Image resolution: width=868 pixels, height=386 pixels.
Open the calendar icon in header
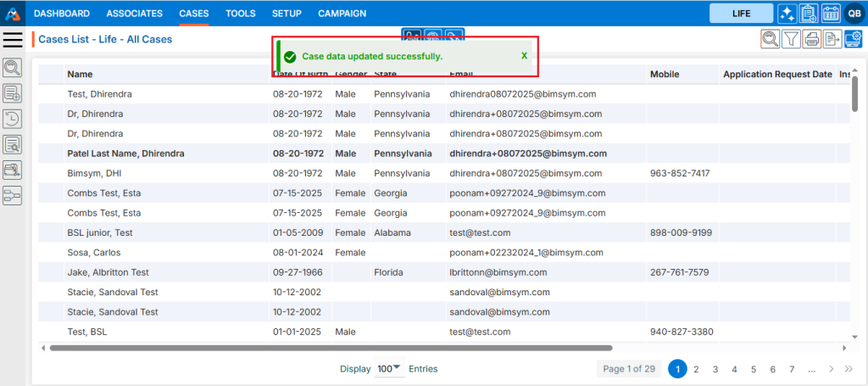point(831,14)
